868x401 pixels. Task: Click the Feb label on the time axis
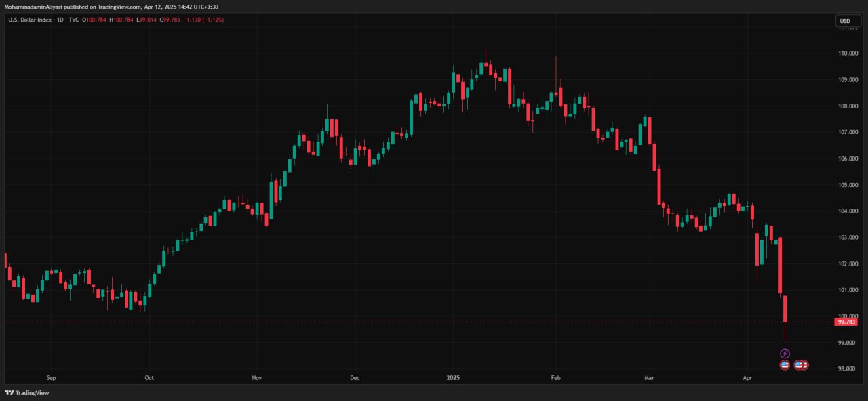point(555,377)
